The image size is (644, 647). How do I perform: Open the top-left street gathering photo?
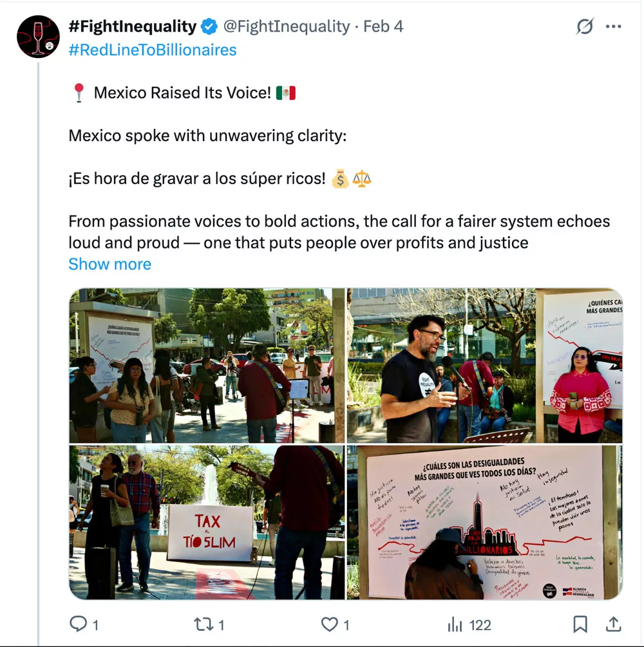(x=207, y=366)
